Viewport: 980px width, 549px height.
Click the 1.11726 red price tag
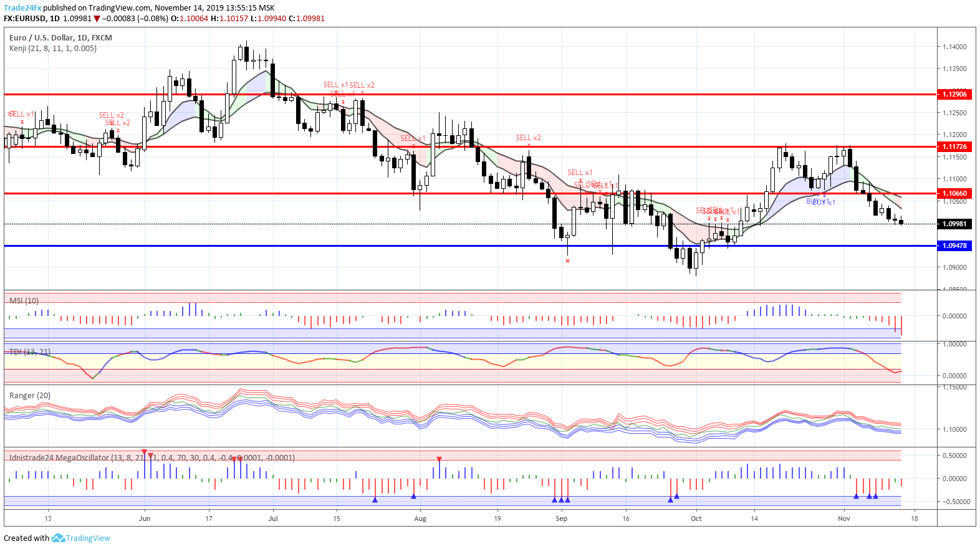click(x=954, y=147)
